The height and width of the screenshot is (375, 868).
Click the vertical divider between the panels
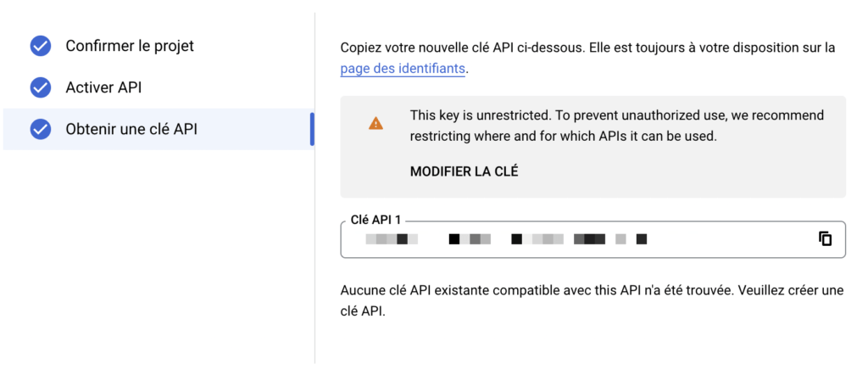(315, 188)
